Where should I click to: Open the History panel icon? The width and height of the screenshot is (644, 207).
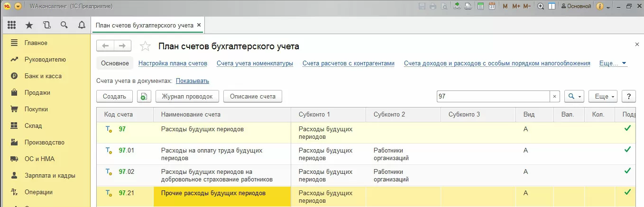(46, 25)
